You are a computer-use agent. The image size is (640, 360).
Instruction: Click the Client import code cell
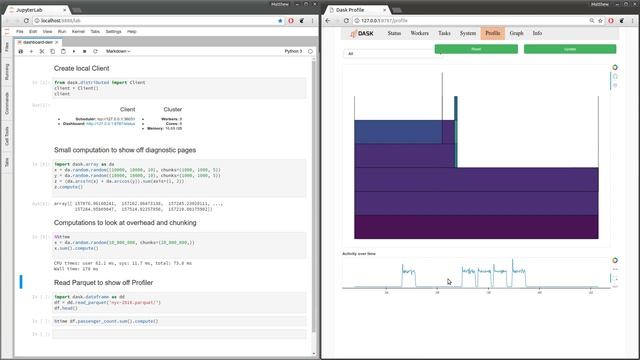(180, 88)
